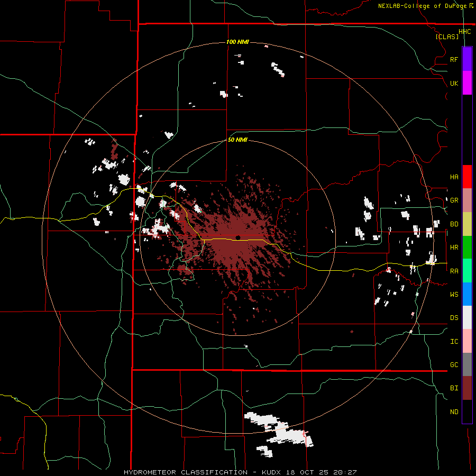476x476 pixels.
Task: Click the RF purple legend swatch
Action: click(x=467, y=59)
